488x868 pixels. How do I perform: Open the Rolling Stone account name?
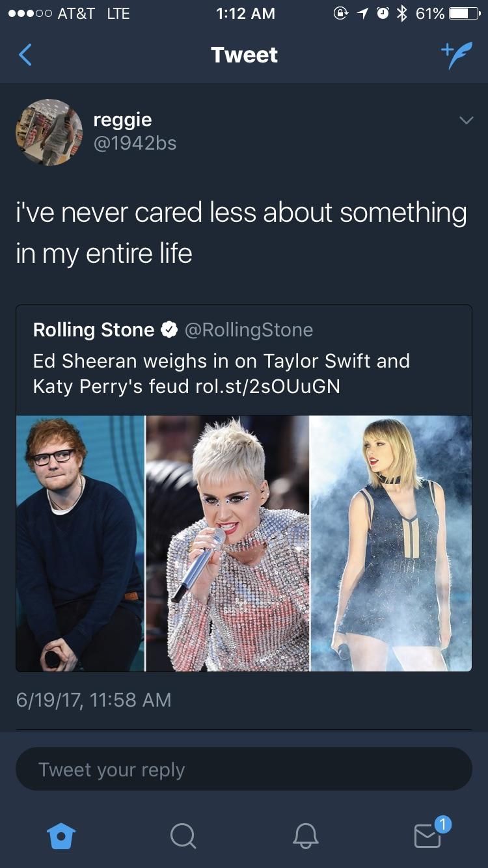[94, 330]
